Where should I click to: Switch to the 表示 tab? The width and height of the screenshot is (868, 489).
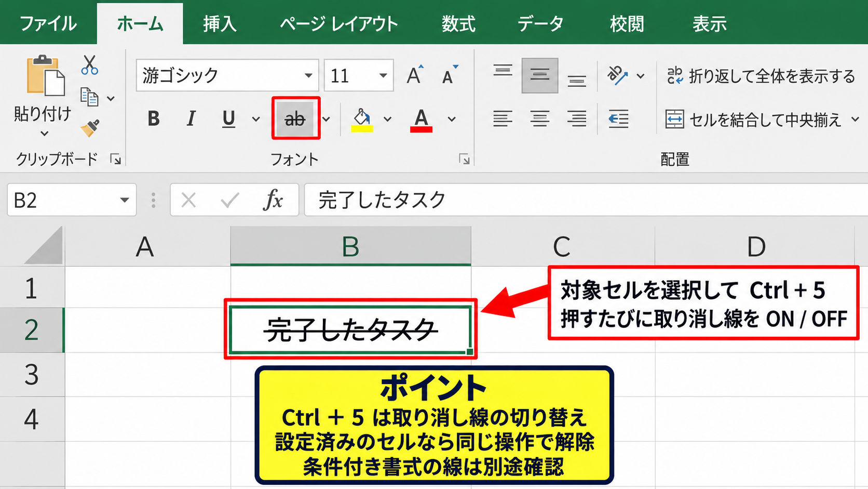click(x=709, y=24)
